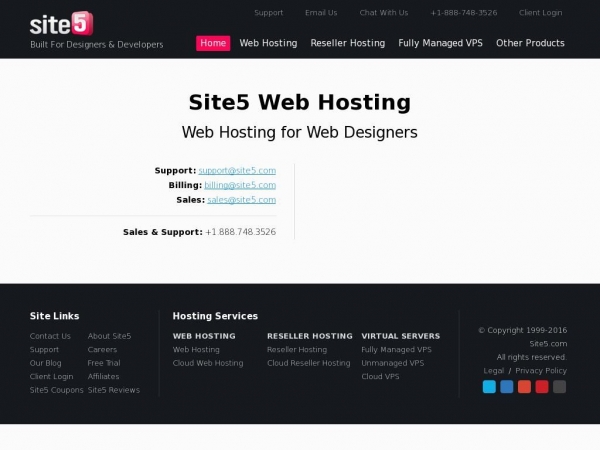Click the sales@site5.com email link
600x450 pixels.
[x=241, y=200]
